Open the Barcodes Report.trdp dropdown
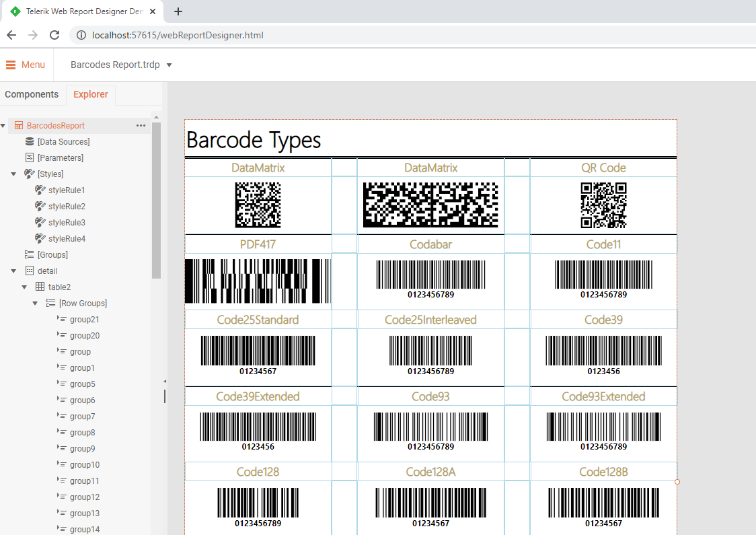The width and height of the screenshot is (756, 535). [169, 65]
